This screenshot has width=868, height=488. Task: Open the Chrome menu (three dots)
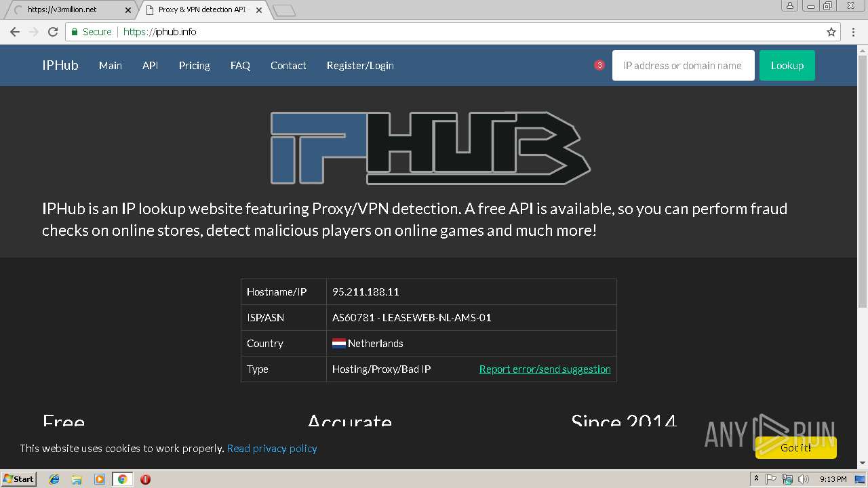pyautogui.click(x=854, y=32)
